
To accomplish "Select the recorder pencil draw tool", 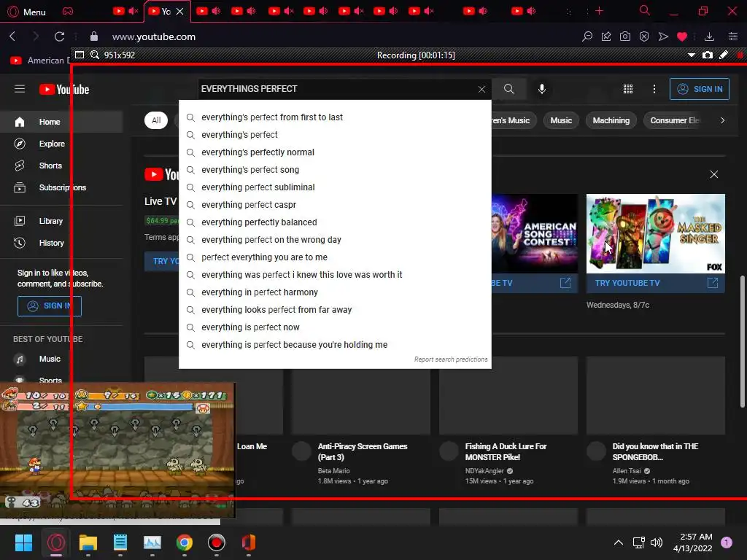I will point(724,55).
